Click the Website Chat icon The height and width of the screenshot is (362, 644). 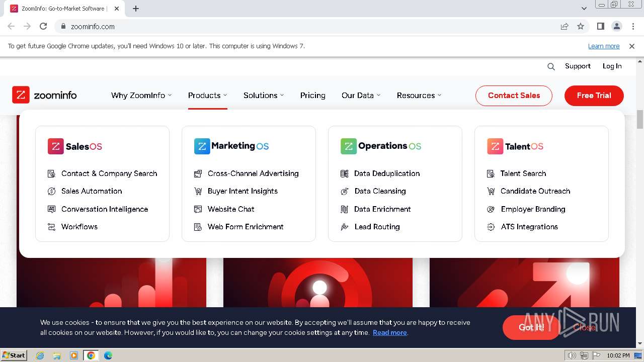click(198, 209)
